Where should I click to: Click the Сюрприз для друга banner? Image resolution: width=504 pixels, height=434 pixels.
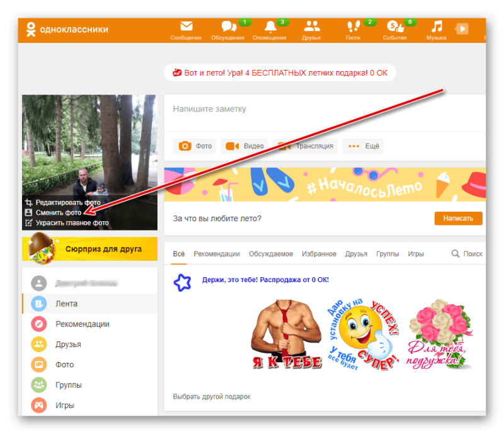[x=89, y=249]
